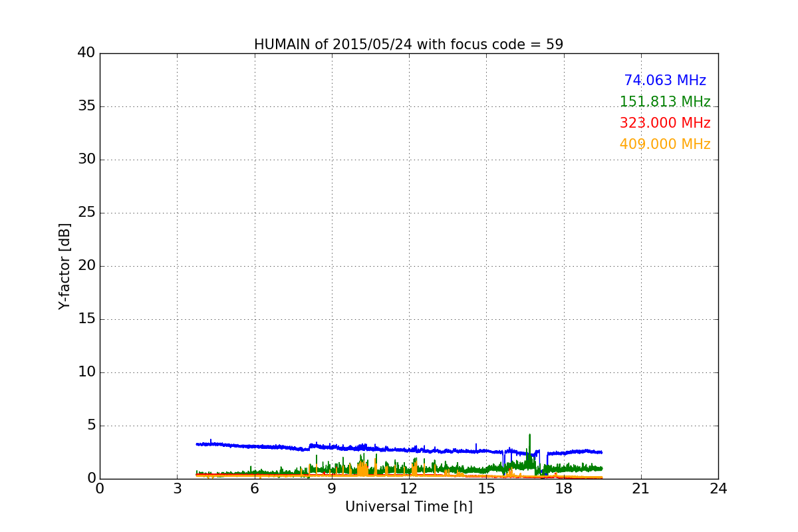Click the y-axis tick label 40

coord(86,53)
